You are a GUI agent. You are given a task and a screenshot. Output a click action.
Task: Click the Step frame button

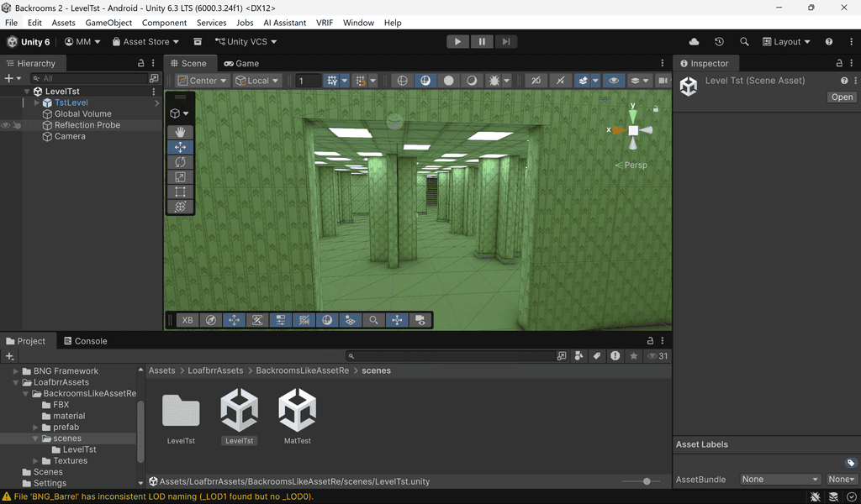click(x=505, y=42)
